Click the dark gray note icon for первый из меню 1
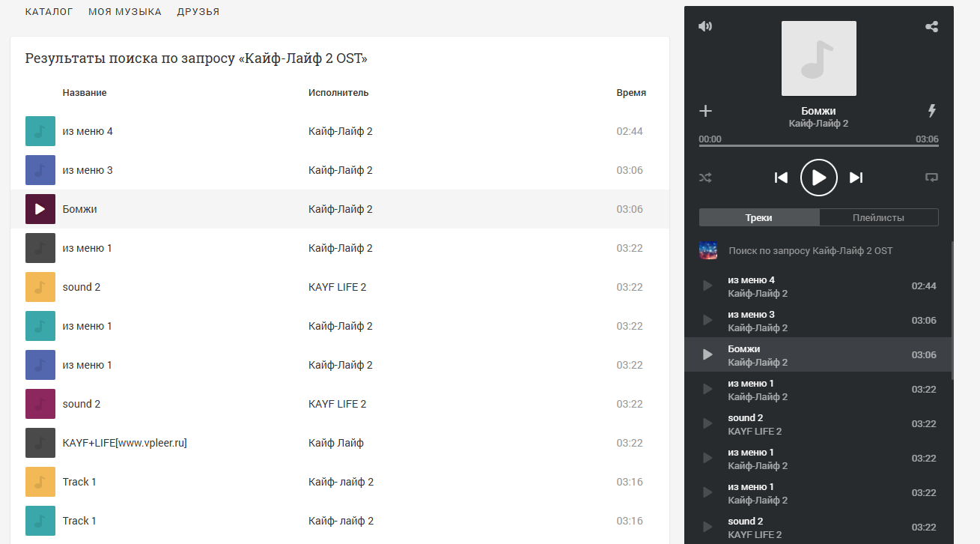Image resolution: width=980 pixels, height=544 pixels. (x=40, y=248)
